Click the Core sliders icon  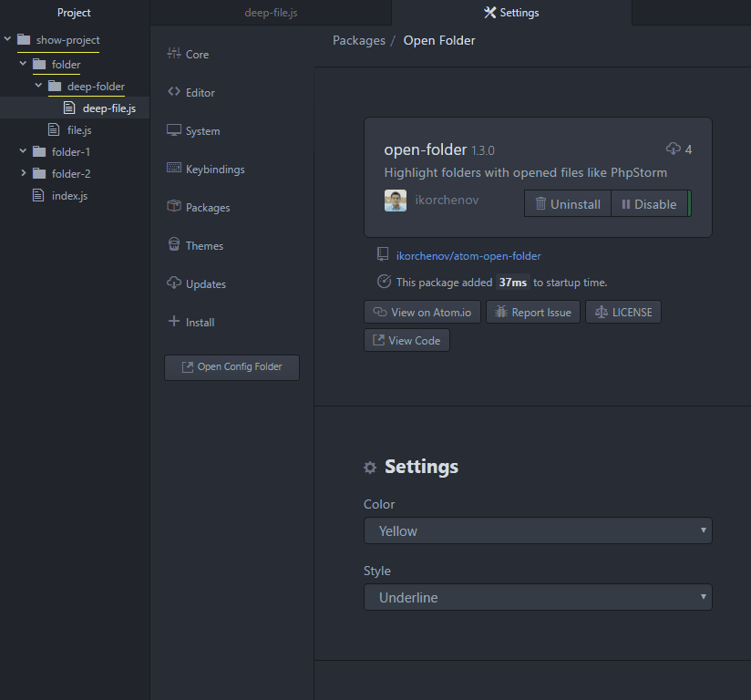[174, 53]
